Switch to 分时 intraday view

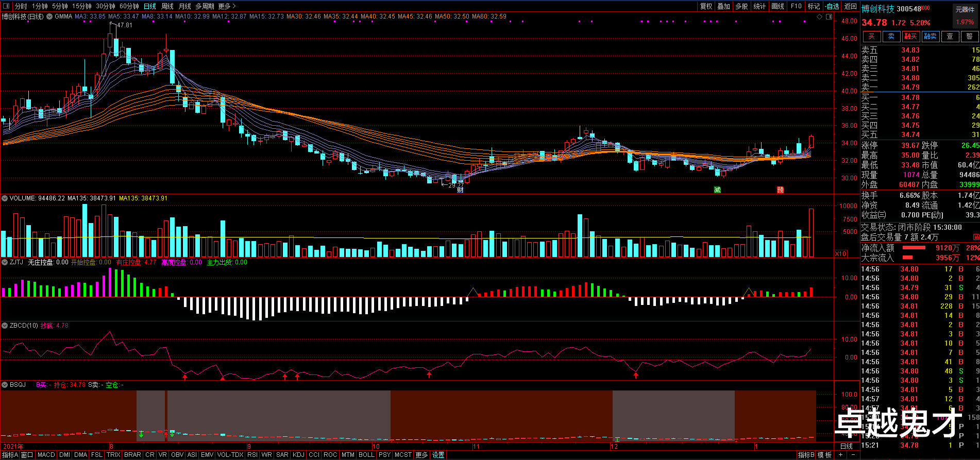click(x=21, y=6)
